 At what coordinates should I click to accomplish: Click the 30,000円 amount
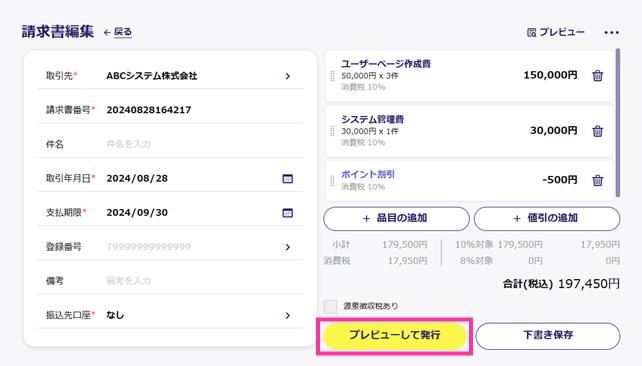pyautogui.click(x=554, y=131)
